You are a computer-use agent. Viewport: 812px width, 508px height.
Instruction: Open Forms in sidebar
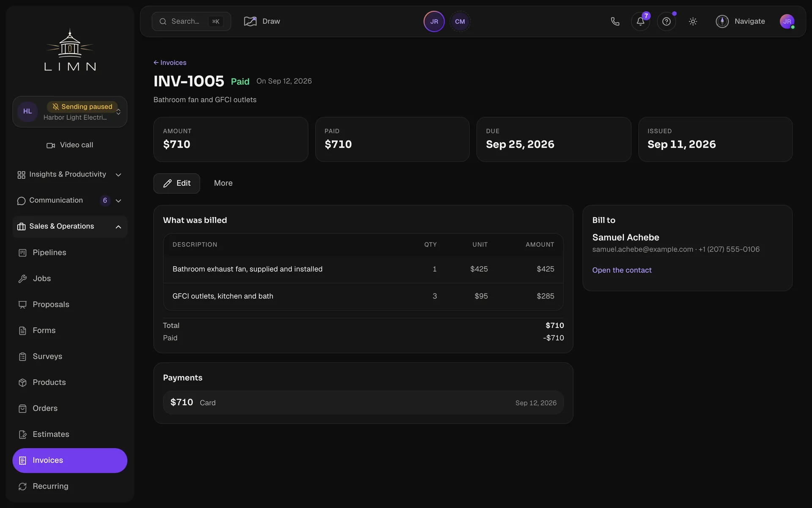pos(70,331)
